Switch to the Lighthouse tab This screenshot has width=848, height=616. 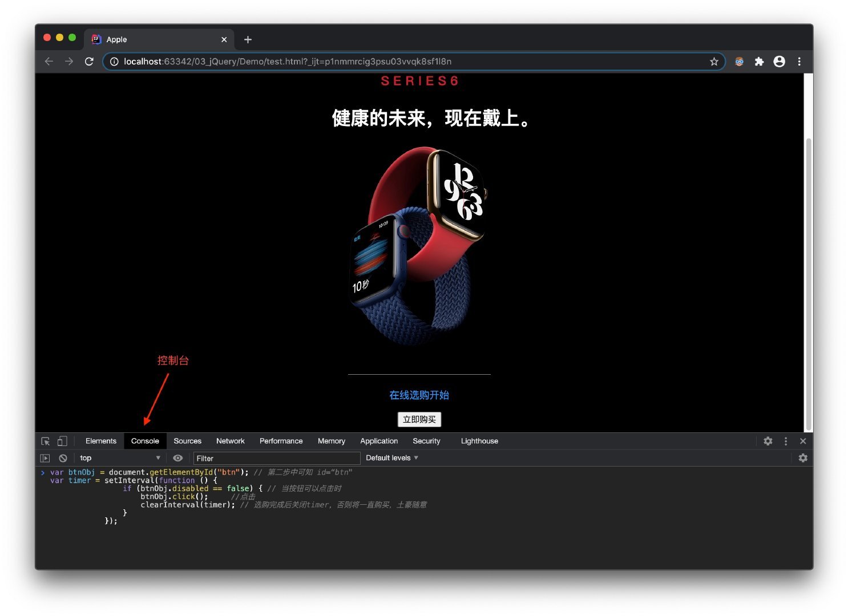pyautogui.click(x=479, y=441)
